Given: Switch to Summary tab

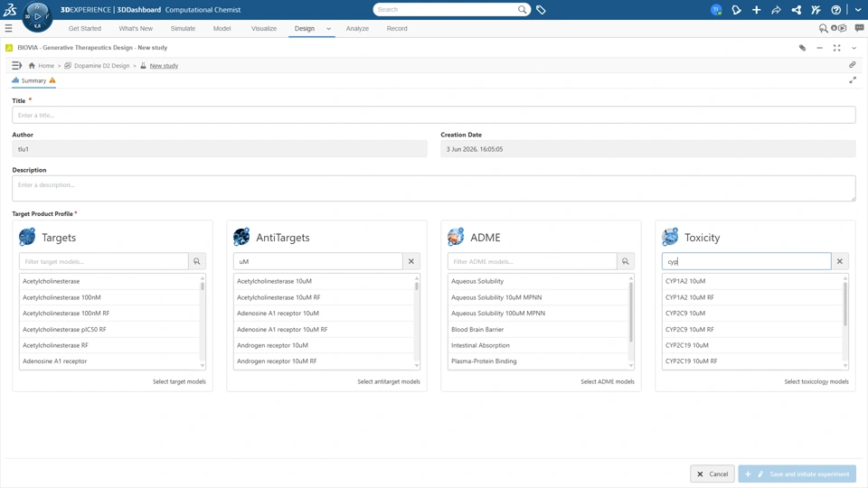Looking at the screenshot, I should (x=33, y=80).
